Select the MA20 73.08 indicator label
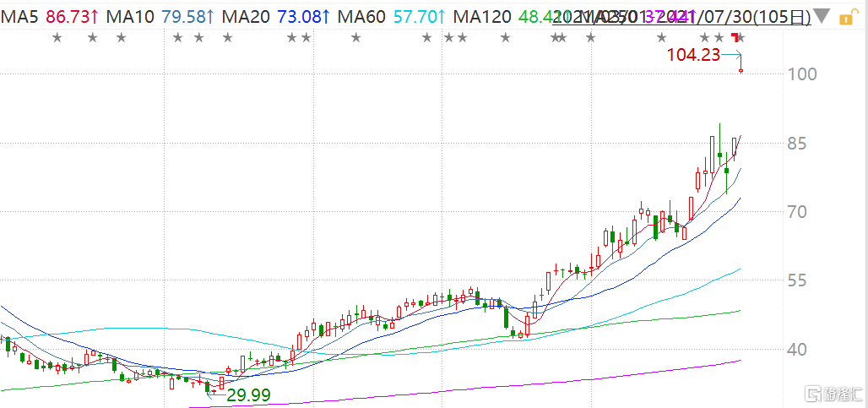Image resolution: width=868 pixels, height=408 pixels. (275, 17)
